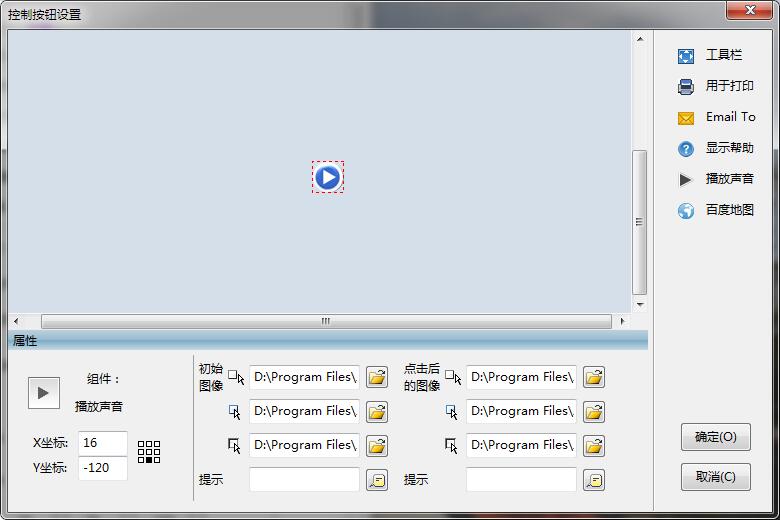
Task: Focus the first 初始图像 path field
Action: [x=304, y=377]
